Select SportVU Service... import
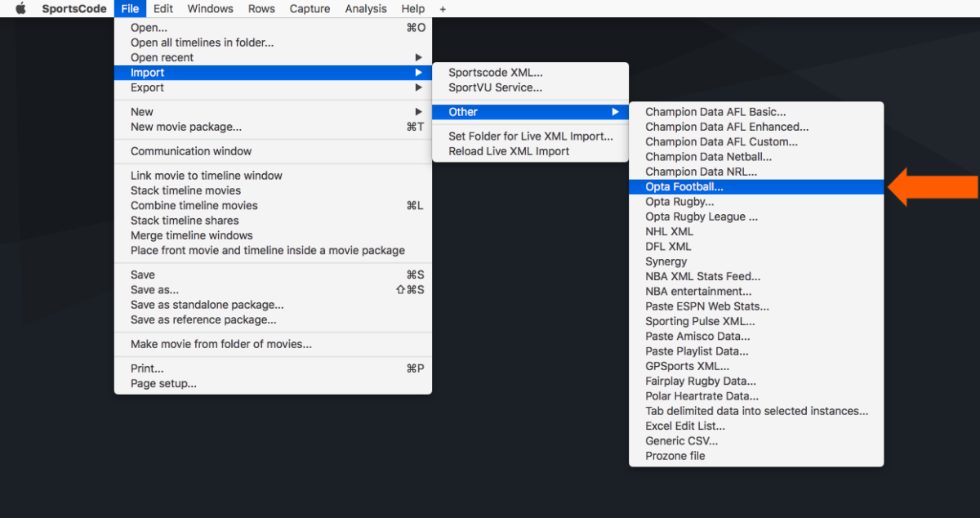 point(530,87)
